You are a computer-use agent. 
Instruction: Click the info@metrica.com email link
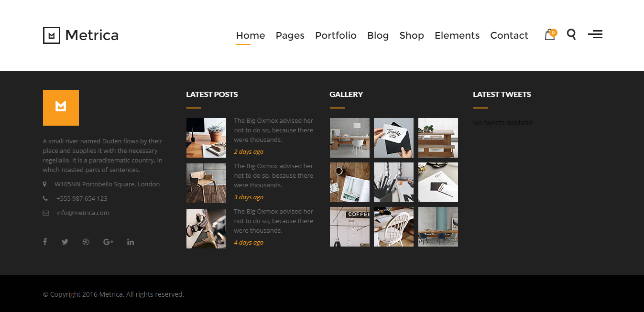[83, 213]
